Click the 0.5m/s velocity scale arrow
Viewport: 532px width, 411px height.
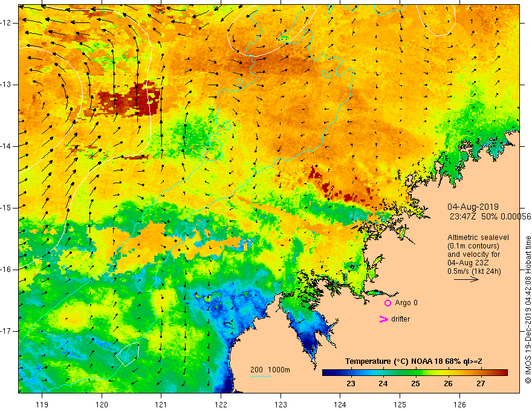coord(466,279)
